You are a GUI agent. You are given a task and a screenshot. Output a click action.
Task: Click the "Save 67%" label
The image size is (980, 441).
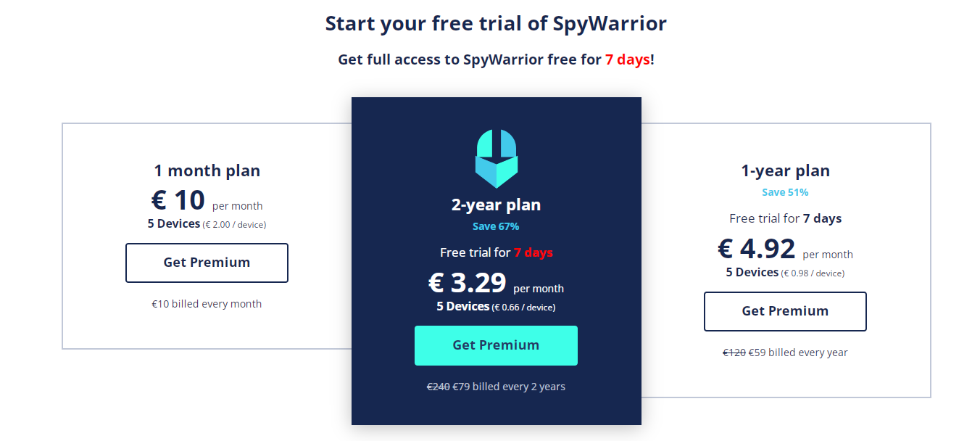(496, 226)
